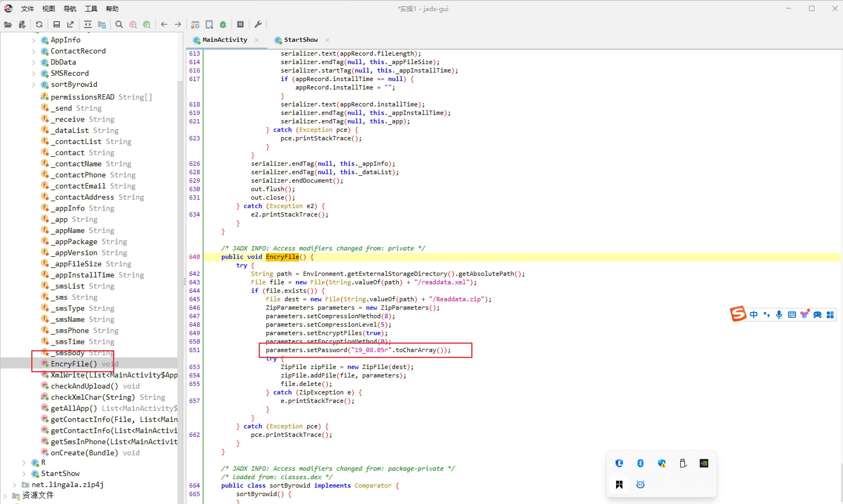Open the text search magnifier icon
This screenshot has width=843, height=504.
(119, 24)
